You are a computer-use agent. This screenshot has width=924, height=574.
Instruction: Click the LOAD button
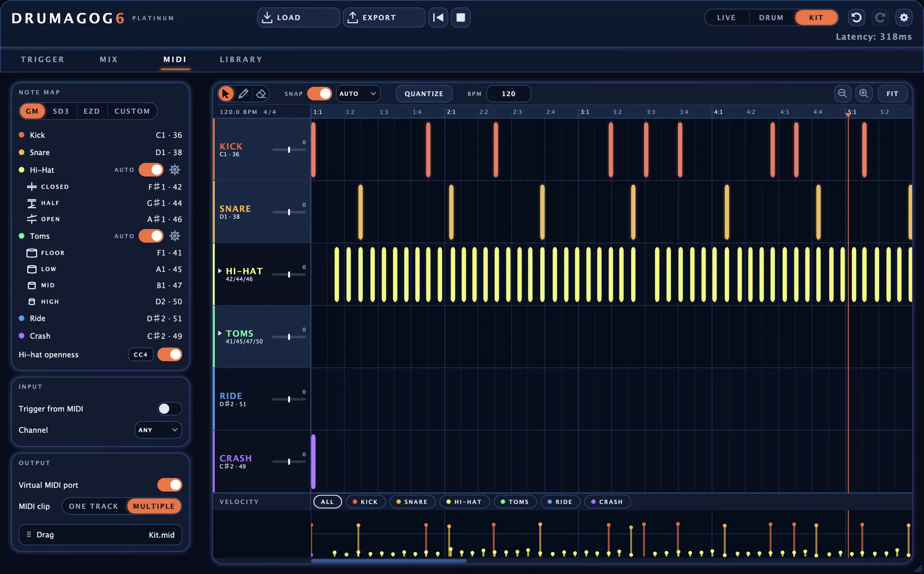click(298, 18)
